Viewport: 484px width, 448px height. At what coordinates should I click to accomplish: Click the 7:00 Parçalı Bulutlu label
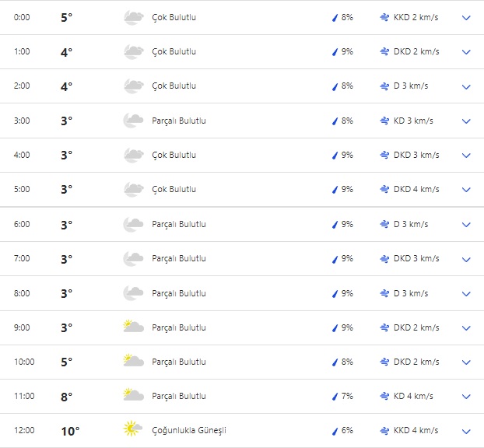pos(179,258)
